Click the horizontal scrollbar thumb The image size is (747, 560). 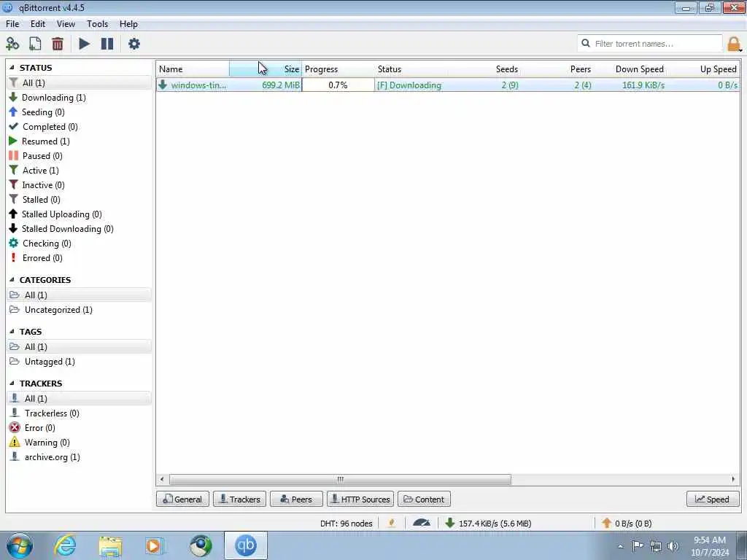point(340,479)
